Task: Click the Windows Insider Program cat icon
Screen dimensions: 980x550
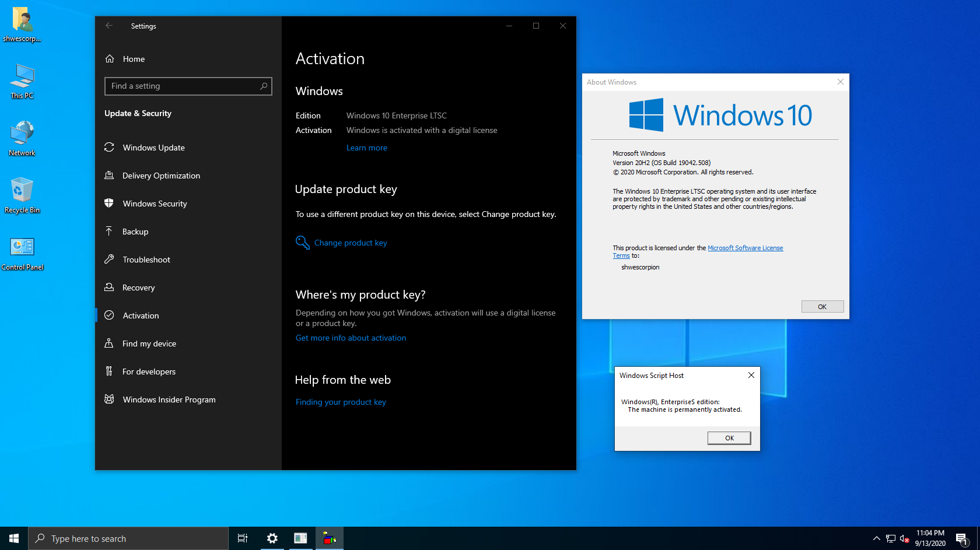Action: [109, 399]
